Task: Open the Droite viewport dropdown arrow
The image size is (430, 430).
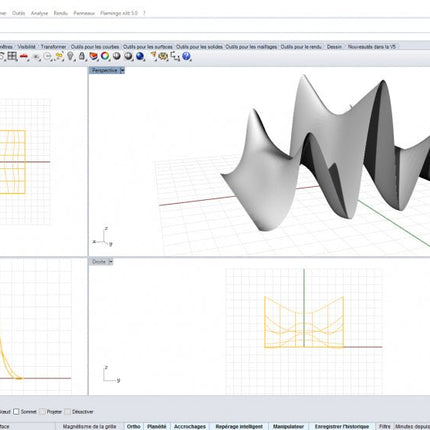Action: [x=111, y=262]
